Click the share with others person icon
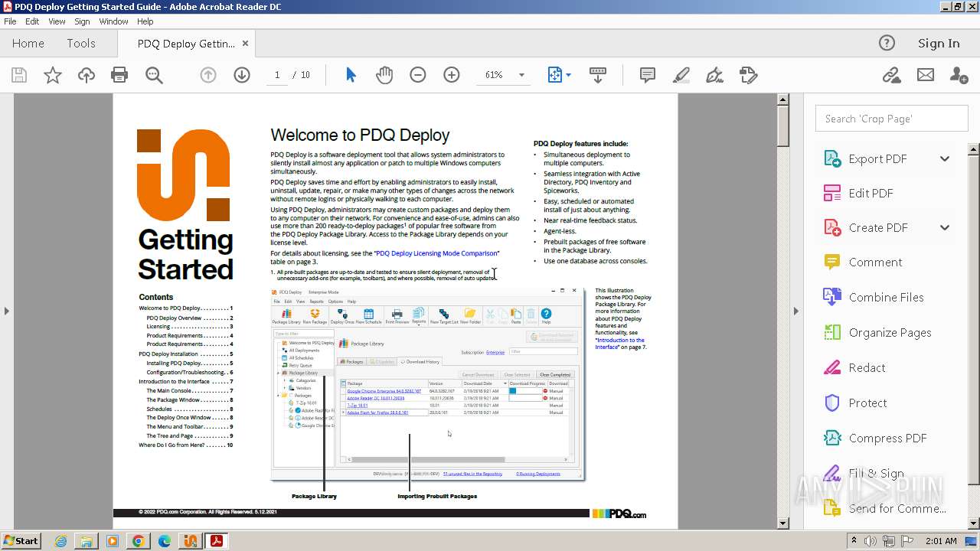The height and width of the screenshot is (551, 980). (959, 75)
